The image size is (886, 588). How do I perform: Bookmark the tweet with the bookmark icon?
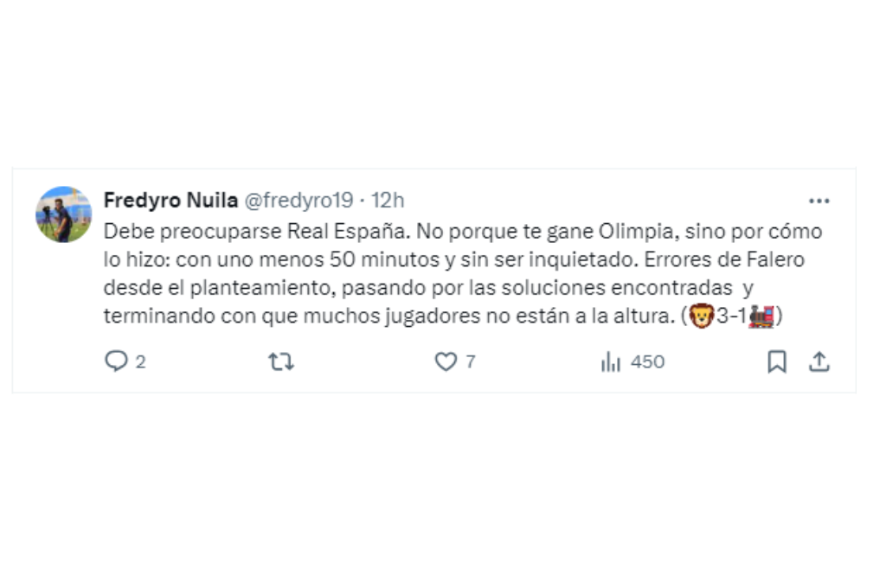coord(776,363)
